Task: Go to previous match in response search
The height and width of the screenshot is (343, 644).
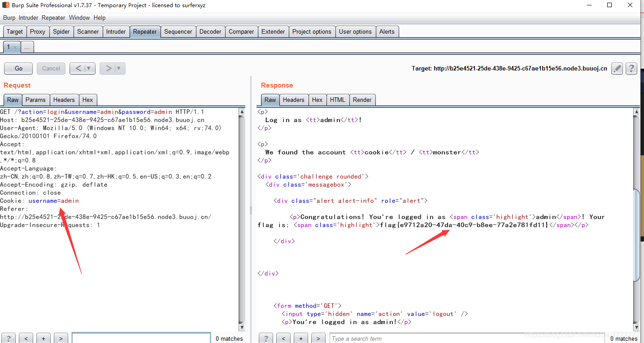Action: pyautogui.click(x=283, y=339)
